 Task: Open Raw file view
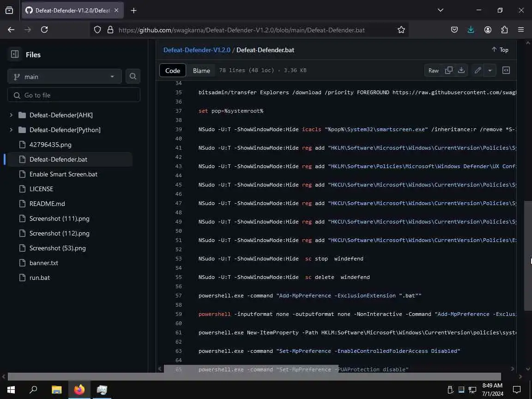[433, 70]
